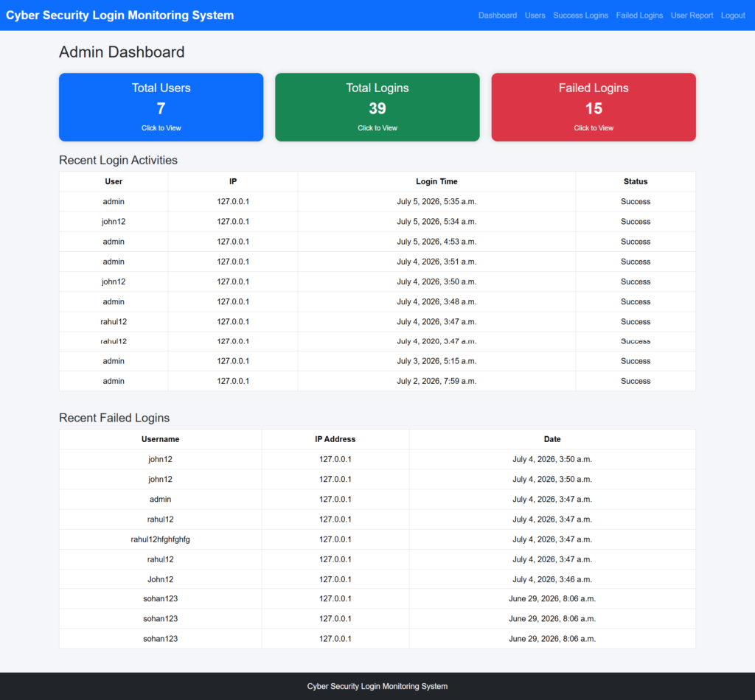This screenshot has height=700, width=755.
Task: Click the Total Users count 7
Action: pyautogui.click(x=161, y=108)
